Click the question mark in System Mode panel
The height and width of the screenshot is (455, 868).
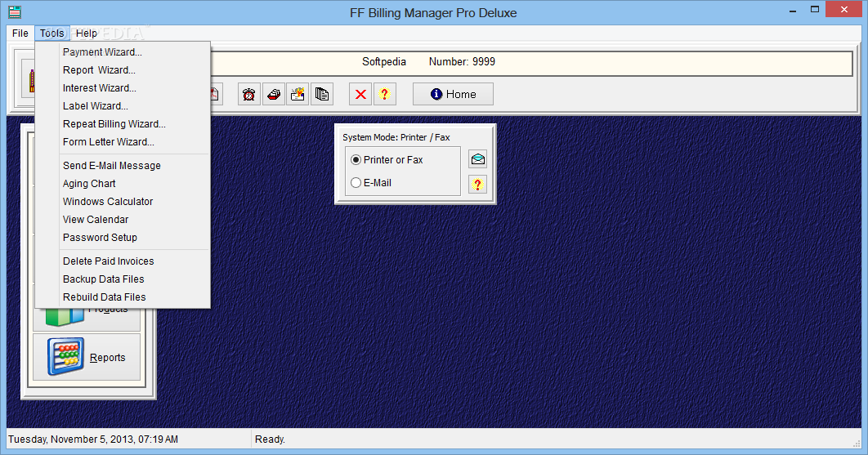click(478, 185)
